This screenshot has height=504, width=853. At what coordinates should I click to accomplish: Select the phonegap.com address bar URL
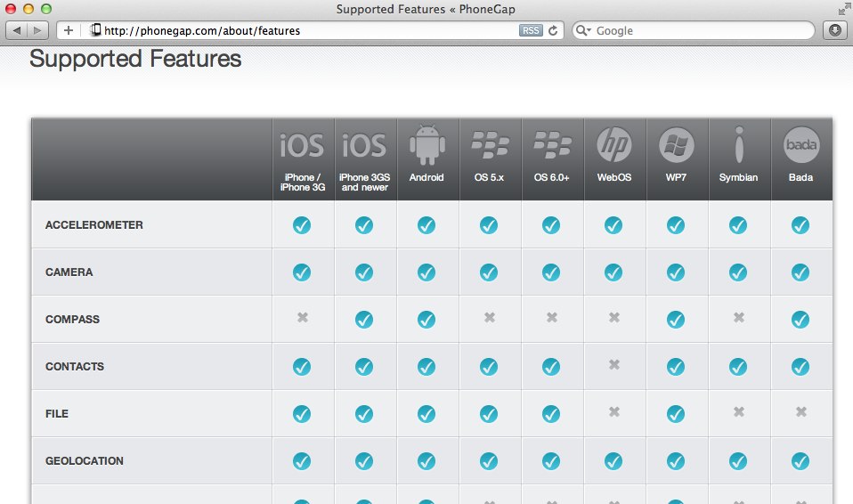202,30
